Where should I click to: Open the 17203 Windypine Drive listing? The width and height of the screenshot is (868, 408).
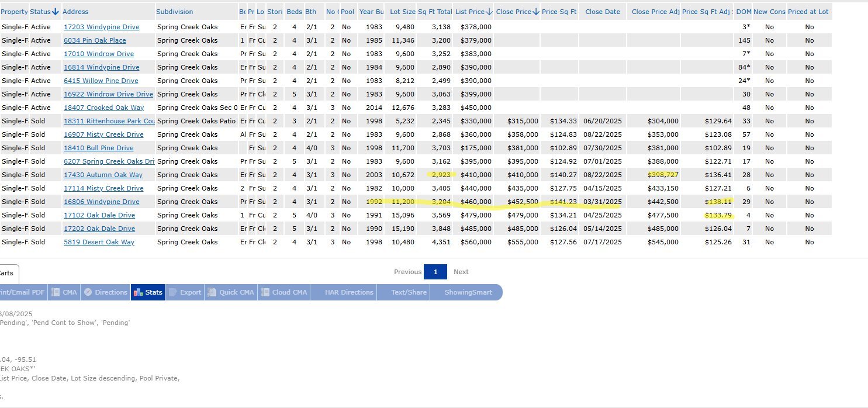(101, 27)
